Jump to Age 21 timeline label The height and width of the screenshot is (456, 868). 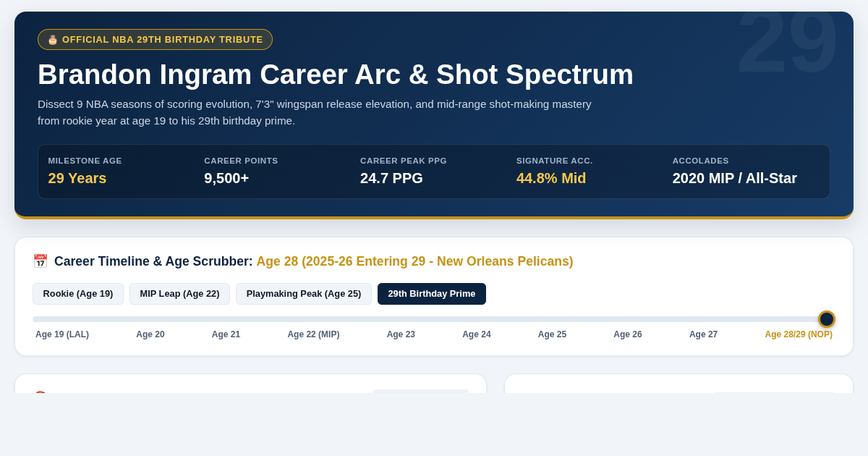click(x=226, y=334)
